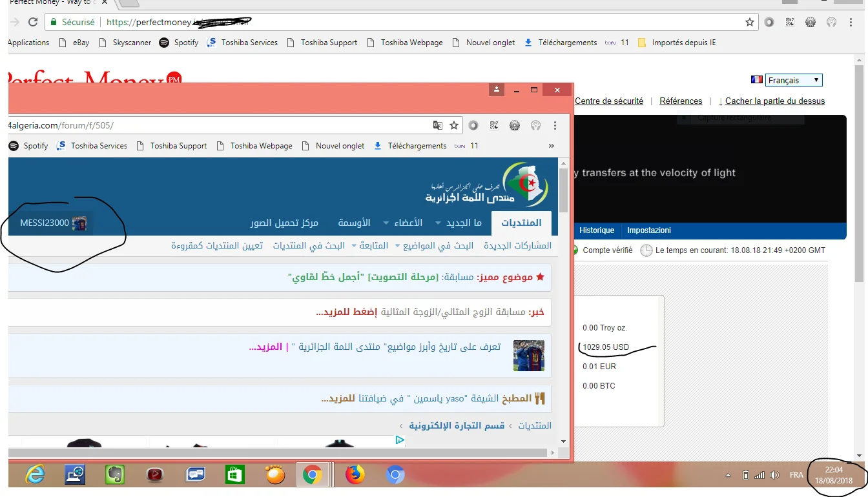The image size is (868, 497).
Task: Show hidden bookmarks with the chevron overflow
Action: pos(551,146)
